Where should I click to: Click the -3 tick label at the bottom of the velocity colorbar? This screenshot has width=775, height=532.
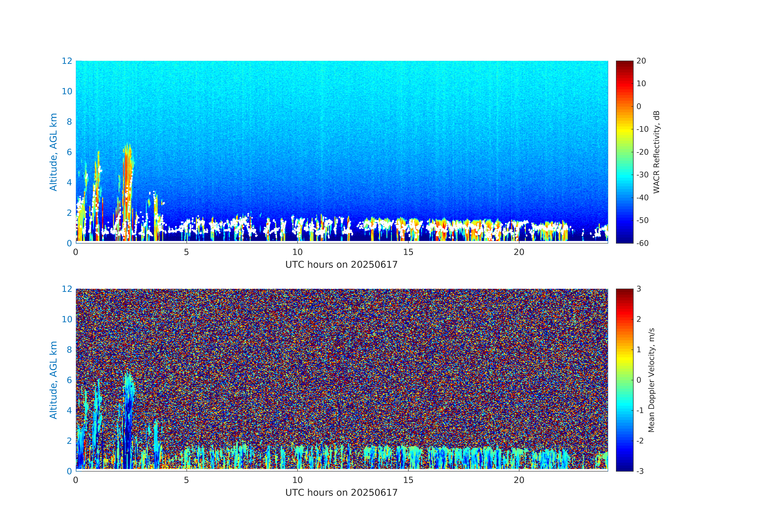tap(640, 471)
